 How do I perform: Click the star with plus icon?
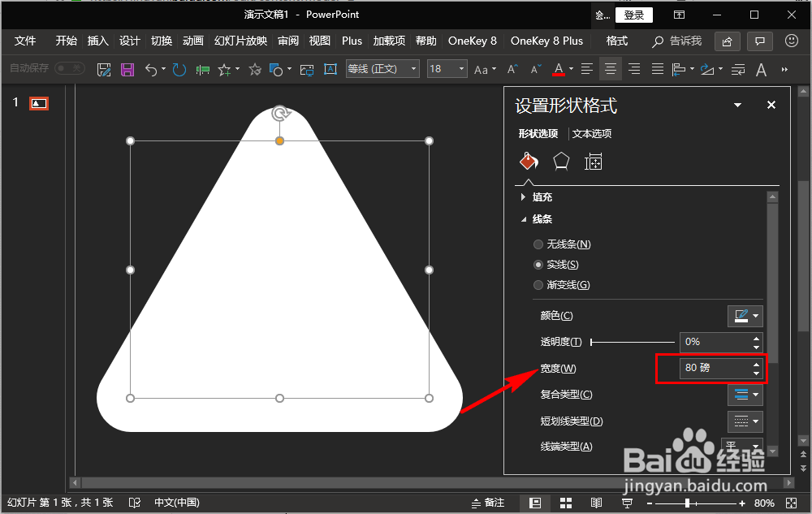point(225,69)
